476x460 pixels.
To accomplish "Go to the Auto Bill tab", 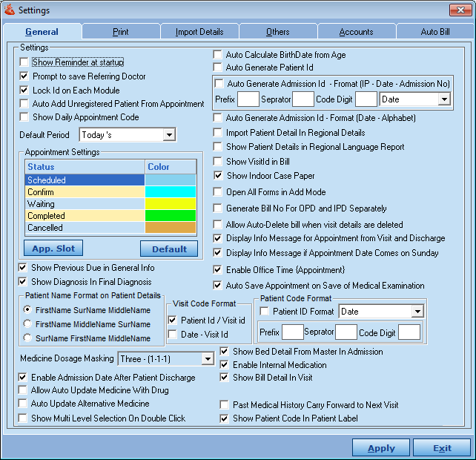I will click(434, 32).
